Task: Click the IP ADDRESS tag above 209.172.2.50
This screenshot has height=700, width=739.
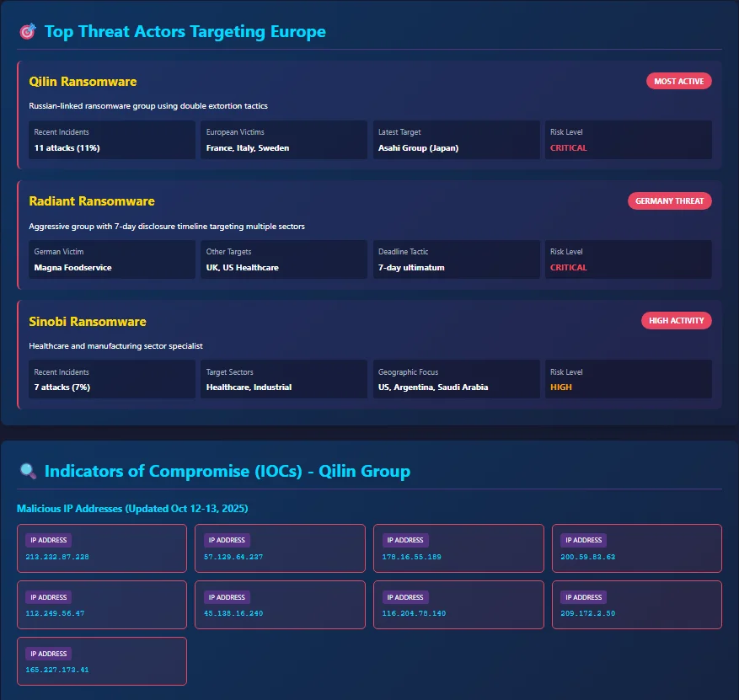Action: click(583, 597)
